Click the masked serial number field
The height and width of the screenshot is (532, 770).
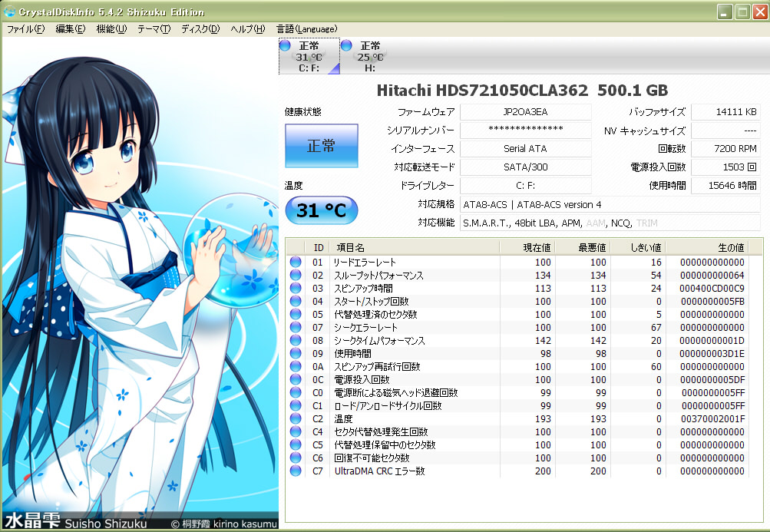click(525, 131)
